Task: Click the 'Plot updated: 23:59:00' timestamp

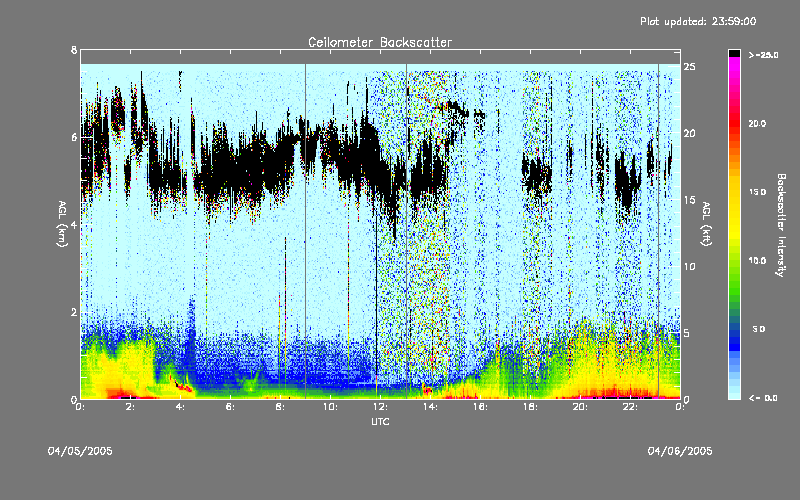Action: tap(698, 21)
